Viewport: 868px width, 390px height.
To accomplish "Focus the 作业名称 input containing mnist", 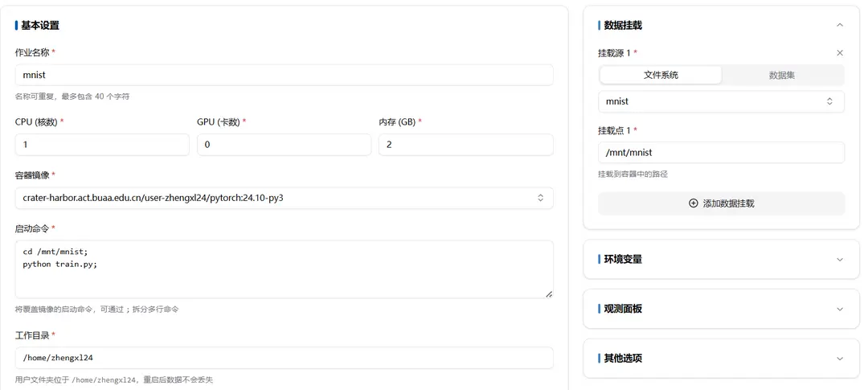I will (x=284, y=75).
